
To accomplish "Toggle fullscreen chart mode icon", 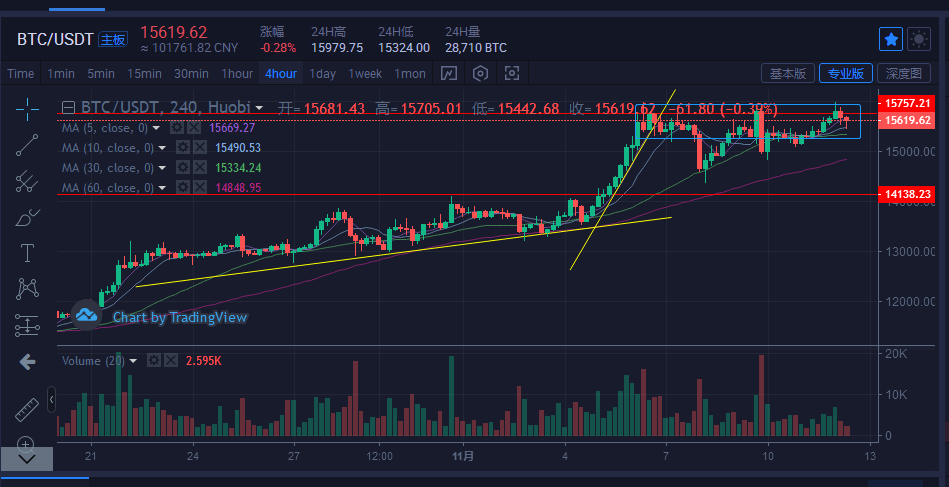I will (512, 73).
